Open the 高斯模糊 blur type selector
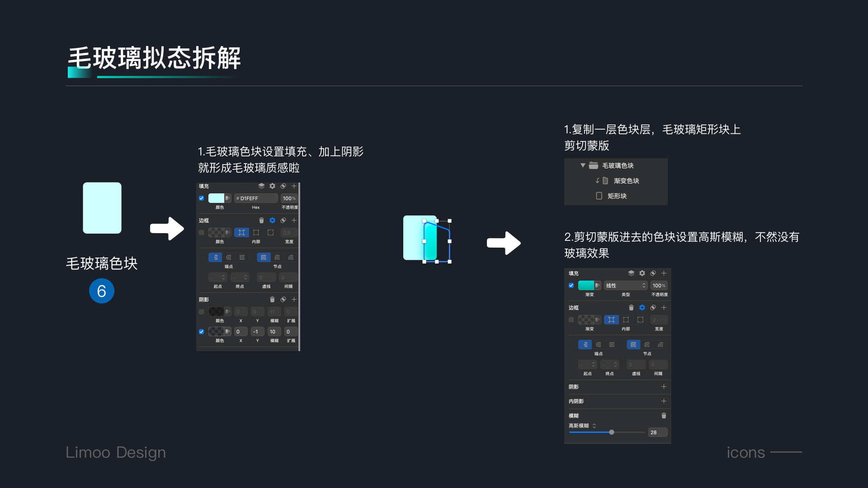The width and height of the screenshot is (868, 488). [x=582, y=426]
